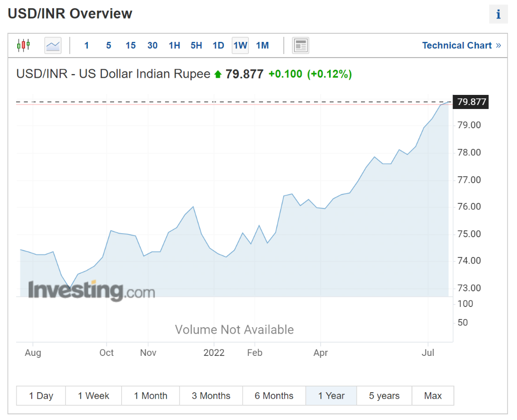Set interval to 1 minute
517x420 pixels.
86,45
